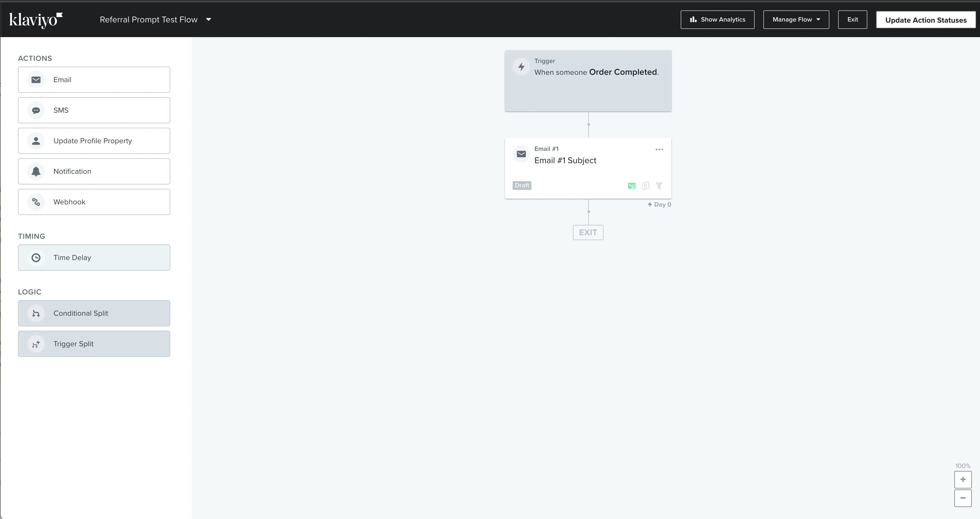This screenshot has height=519, width=980.
Task: Exit the flow builder
Action: click(x=852, y=19)
